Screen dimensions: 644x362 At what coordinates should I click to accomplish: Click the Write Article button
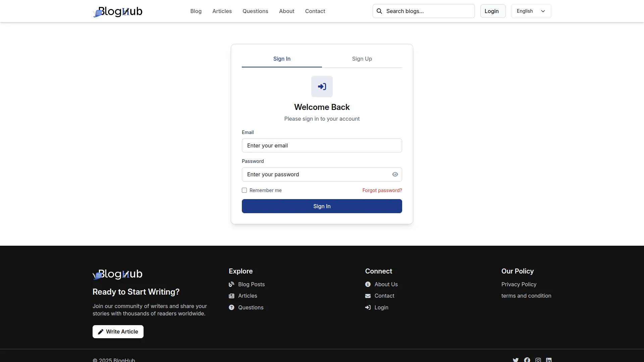pyautogui.click(x=118, y=331)
